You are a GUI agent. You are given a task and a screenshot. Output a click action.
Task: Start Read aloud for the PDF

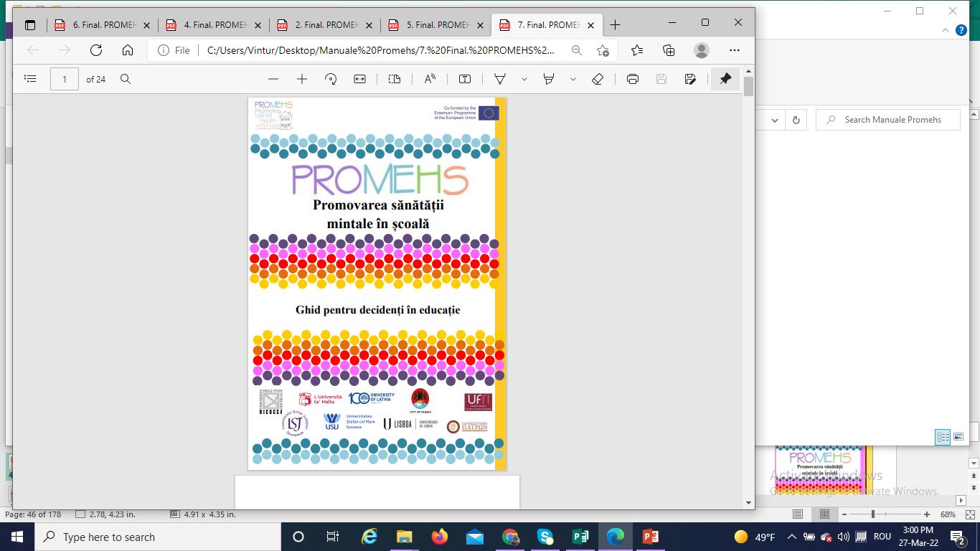[x=430, y=79]
